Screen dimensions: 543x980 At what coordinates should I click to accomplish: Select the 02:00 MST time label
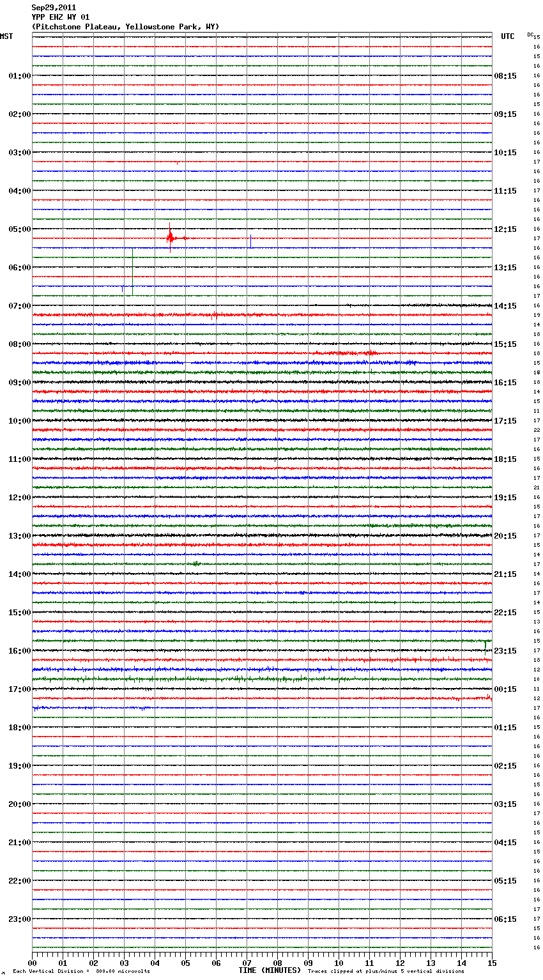20,114
